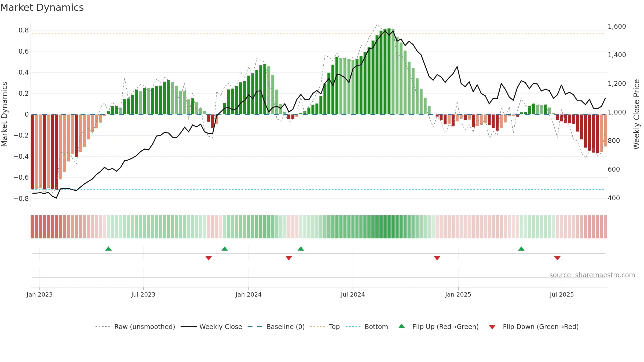Click the darkest green heat strip cell

(x=389, y=227)
